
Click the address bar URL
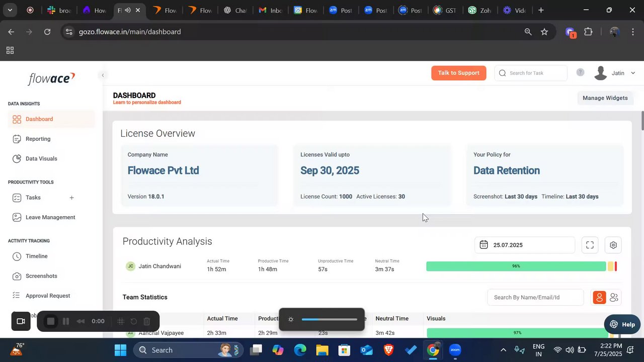130,32
